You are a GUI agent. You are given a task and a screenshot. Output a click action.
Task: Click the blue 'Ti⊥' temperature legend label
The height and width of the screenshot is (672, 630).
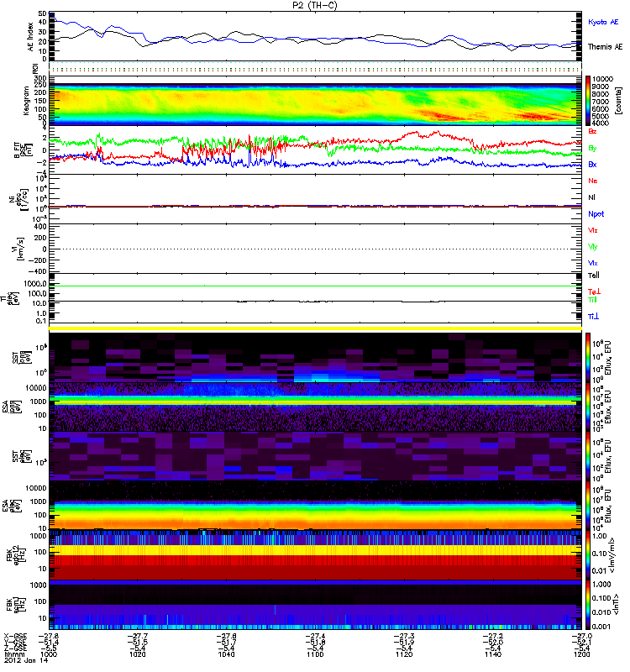tap(593, 317)
